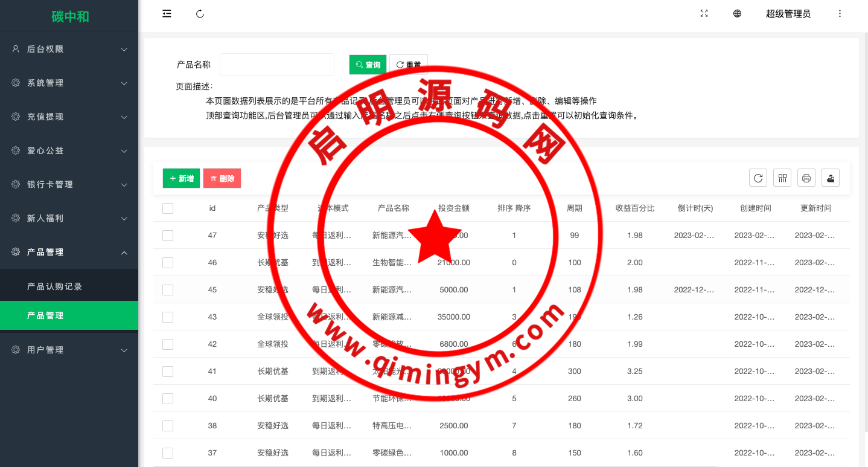Select the checkbox for row id 43
The image size is (868, 467).
(x=168, y=317)
